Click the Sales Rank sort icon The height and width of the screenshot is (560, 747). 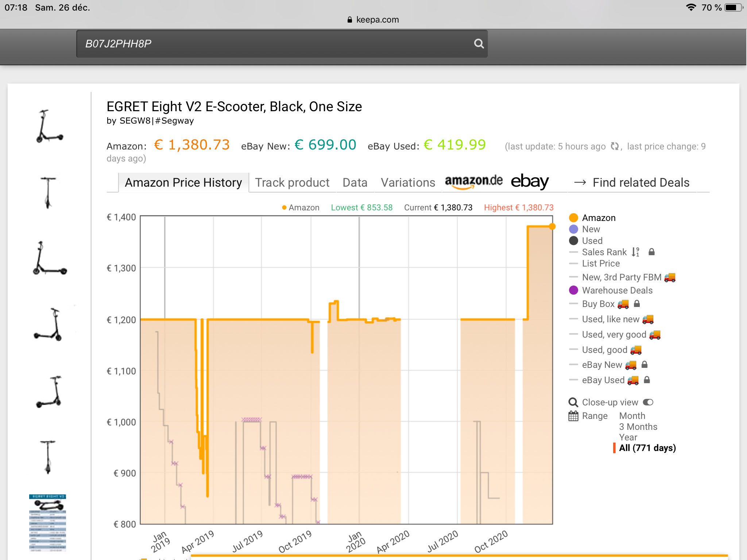tap(635, 252)
